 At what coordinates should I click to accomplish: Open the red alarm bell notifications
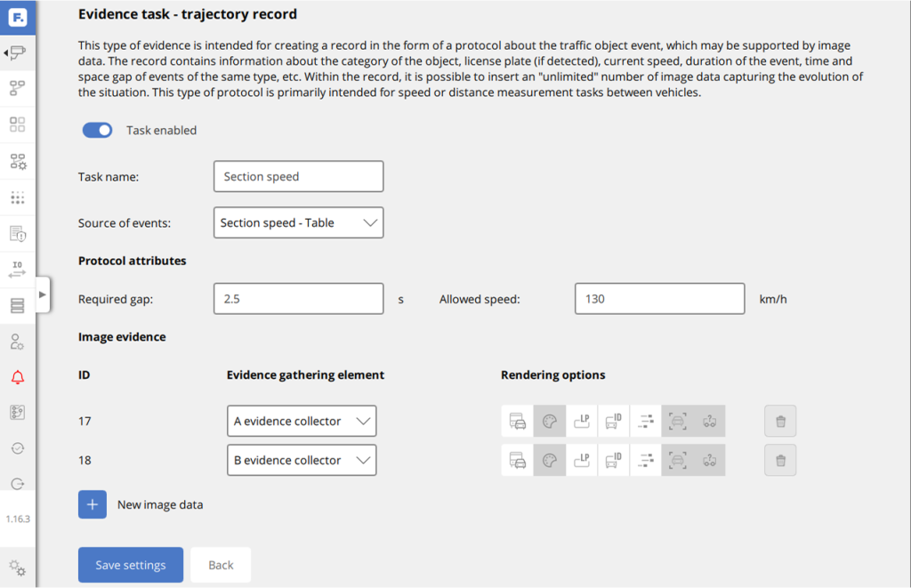[17, 377]
